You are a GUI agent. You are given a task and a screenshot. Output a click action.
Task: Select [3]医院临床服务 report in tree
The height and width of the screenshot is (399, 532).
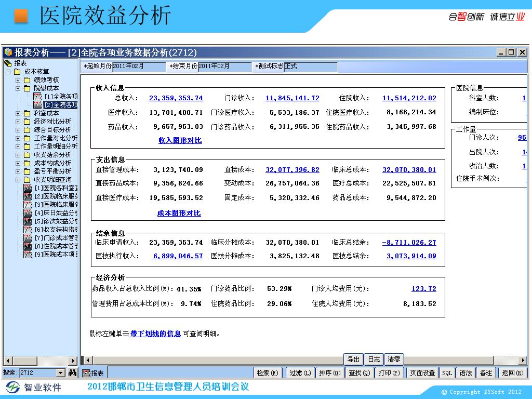(x=56, y=205)
